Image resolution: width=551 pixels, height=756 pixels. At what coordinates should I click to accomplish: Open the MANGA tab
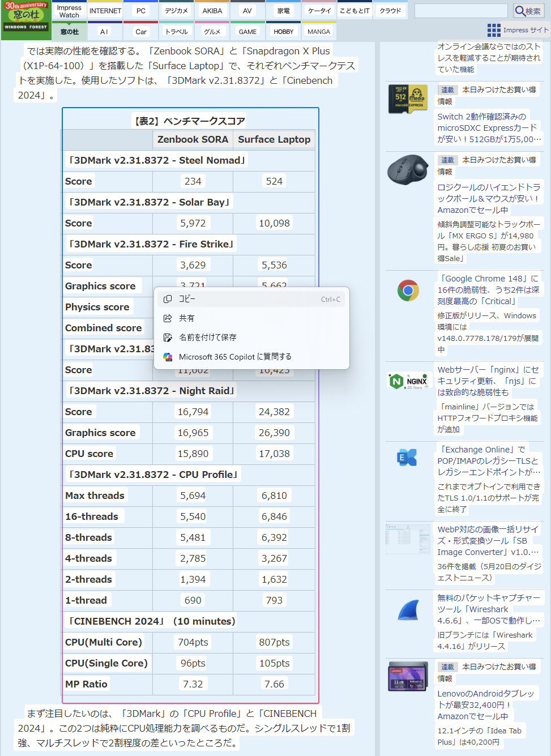point(319,32)
